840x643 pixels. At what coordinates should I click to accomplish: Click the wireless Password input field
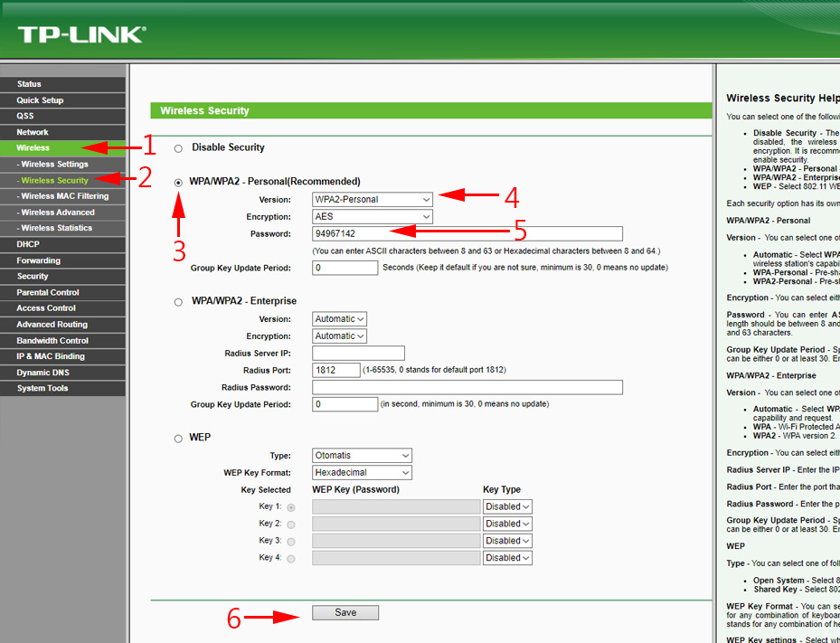(x=467, y=234)
